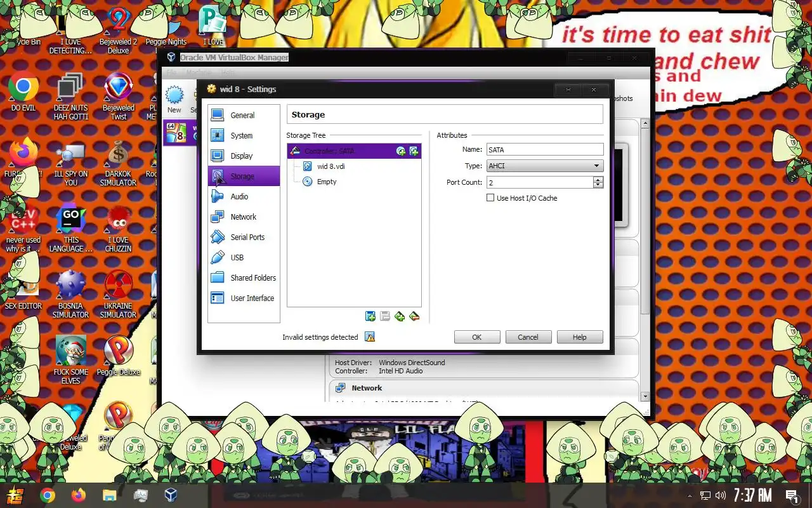Screen dimensions: 812x508
Task: Select ILL SPY ON YOU desktop icon
Action: point(70,164)
